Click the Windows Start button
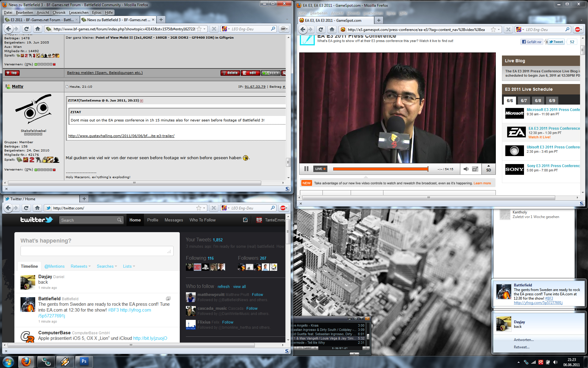This screenshot has height=368, width=588. [x=8, y=362]
